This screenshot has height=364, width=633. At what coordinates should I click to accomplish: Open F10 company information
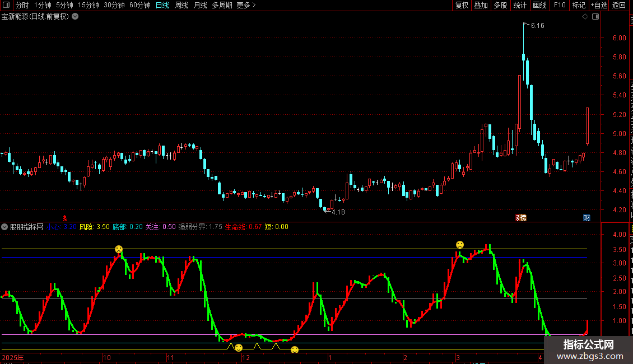pyautogui.click(x=560, y=5)
